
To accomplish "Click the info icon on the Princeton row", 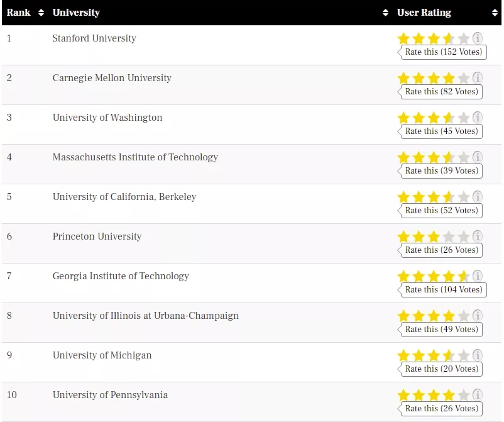I will [x=478, y=236].
